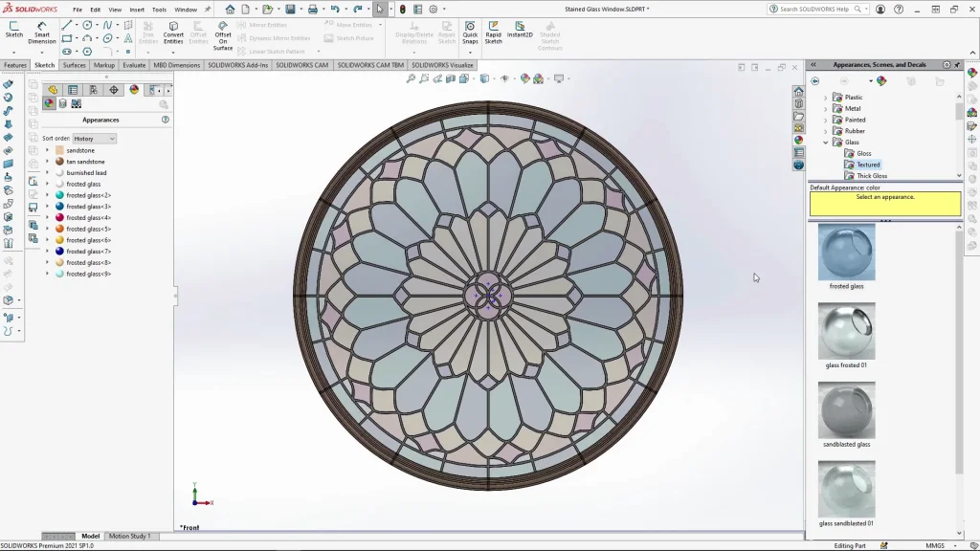Open the Motion Study 1 tab

click(x=128, y=537)
